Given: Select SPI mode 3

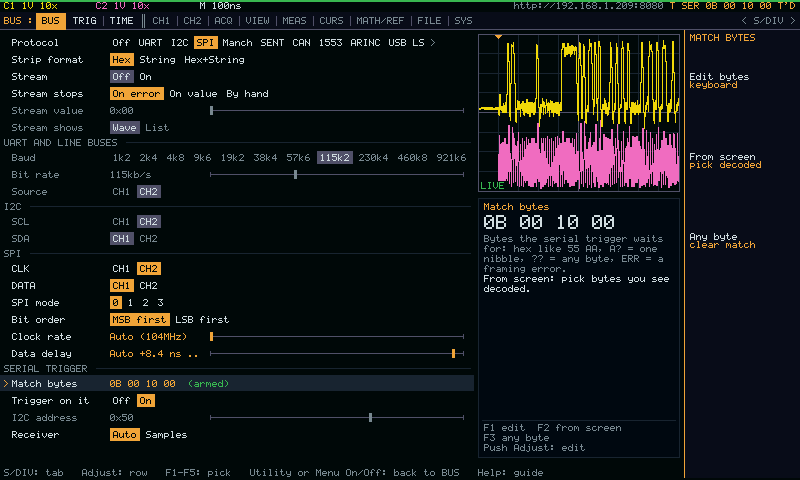Looking at the screenshot, I should (x=160, y=303).
